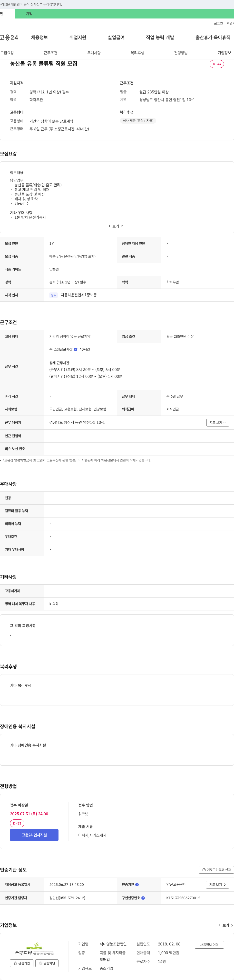234x980 pixels.
Task: Apply with the 고용24 입사지원 button
Action: [34, 835]
